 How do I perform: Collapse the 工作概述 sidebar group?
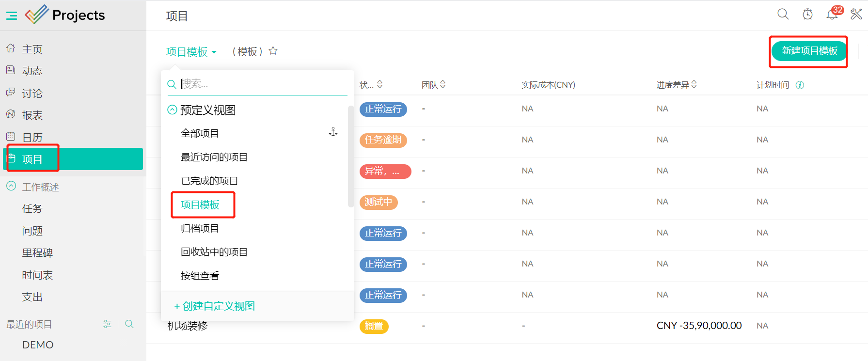11,187
